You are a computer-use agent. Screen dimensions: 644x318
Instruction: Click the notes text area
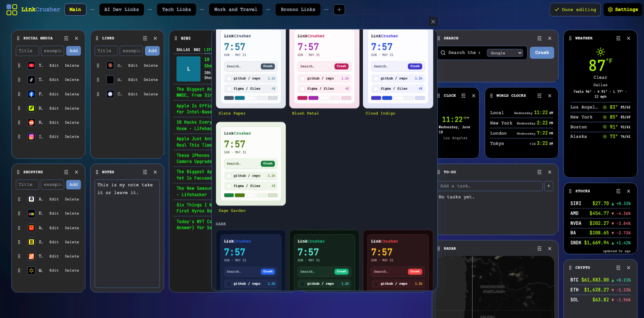[x=127, y=234]
